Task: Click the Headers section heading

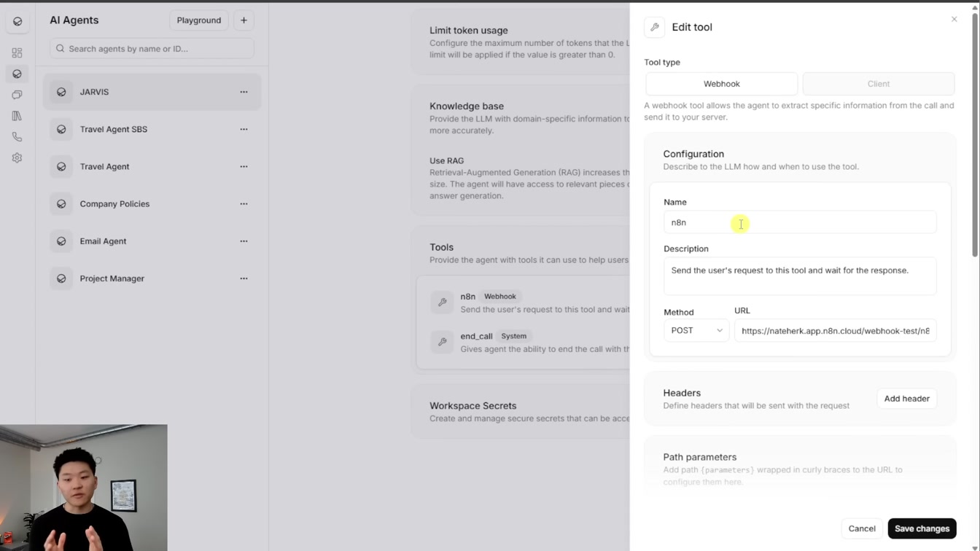Action: 682,393
